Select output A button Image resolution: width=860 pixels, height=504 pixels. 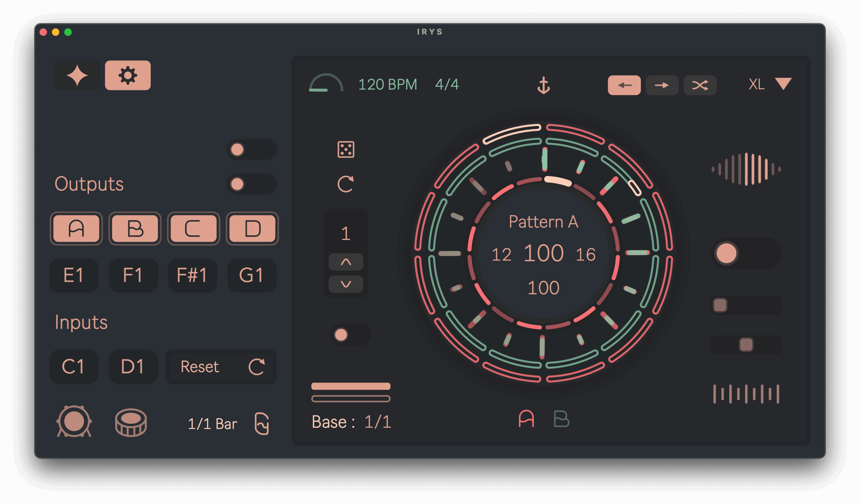pyautogui.click(x=76, y=228)
